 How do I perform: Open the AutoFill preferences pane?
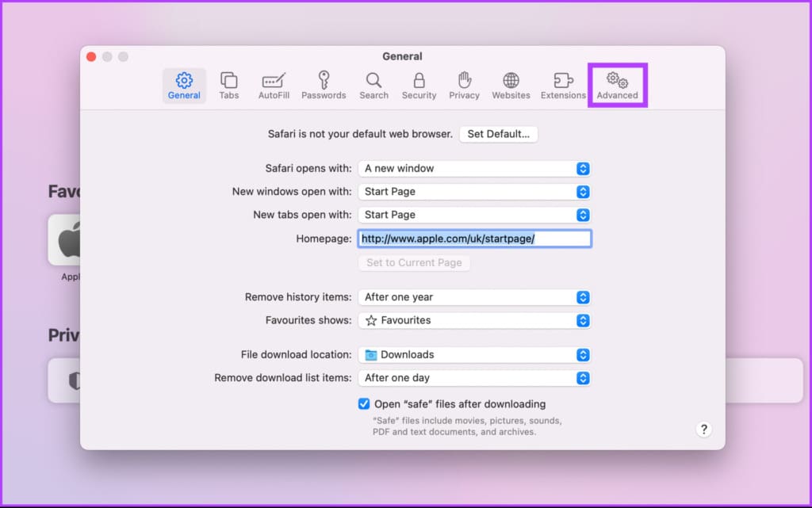tap(274, 86)
